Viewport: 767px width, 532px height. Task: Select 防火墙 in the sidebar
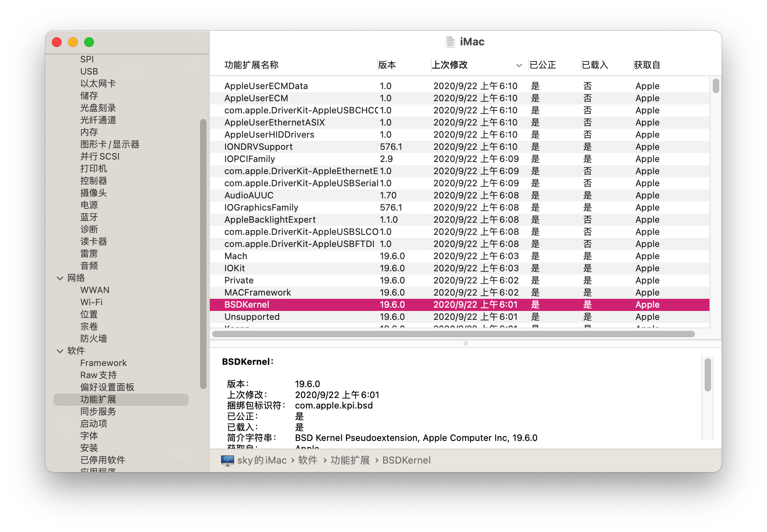coord(94,339)
